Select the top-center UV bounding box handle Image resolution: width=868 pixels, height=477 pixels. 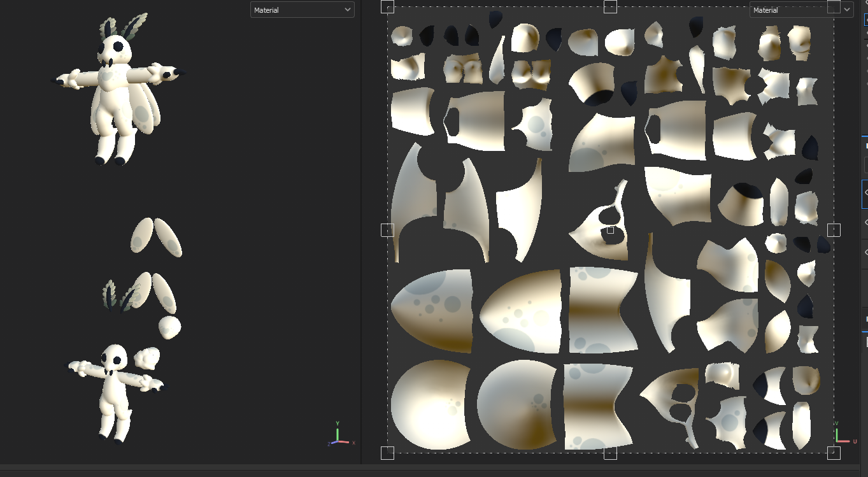click(610, 6)
